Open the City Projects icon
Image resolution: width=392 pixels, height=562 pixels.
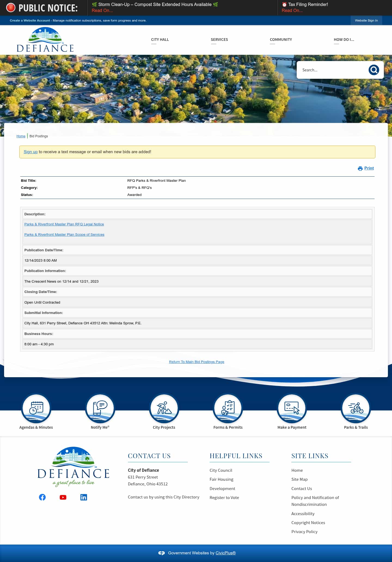click(164, 408)
